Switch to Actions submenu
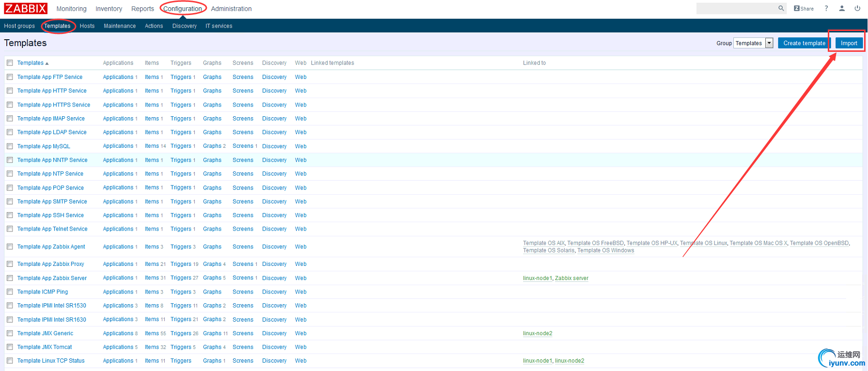 [154, 26]
